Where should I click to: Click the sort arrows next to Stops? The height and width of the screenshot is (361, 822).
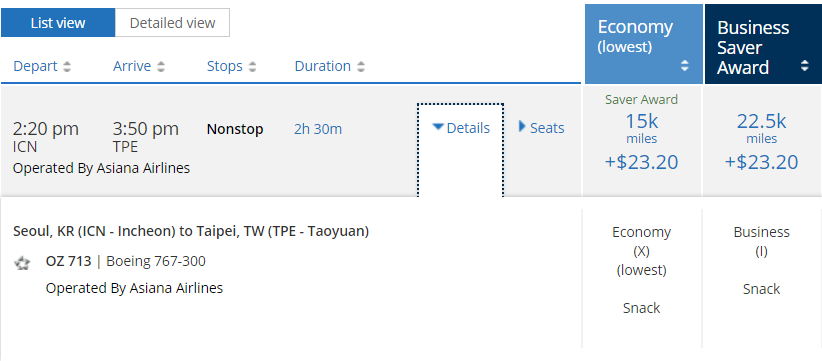pos(252,67)
